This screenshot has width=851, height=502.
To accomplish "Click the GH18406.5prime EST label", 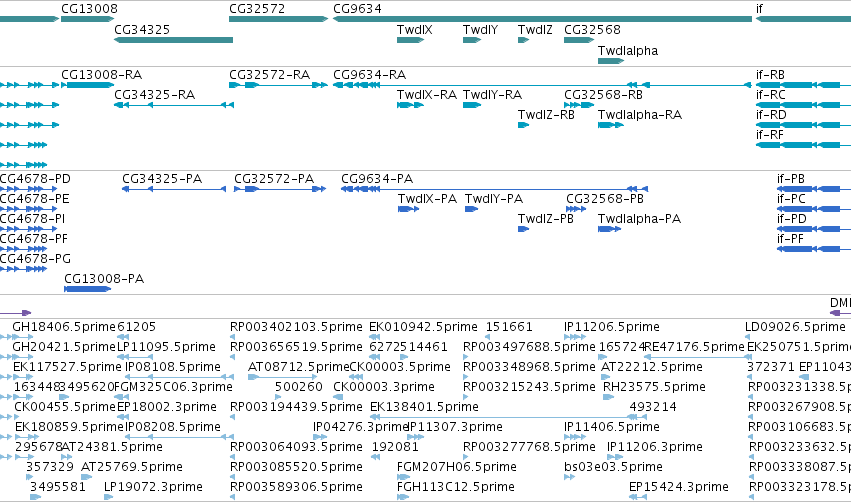I will 64,327.
